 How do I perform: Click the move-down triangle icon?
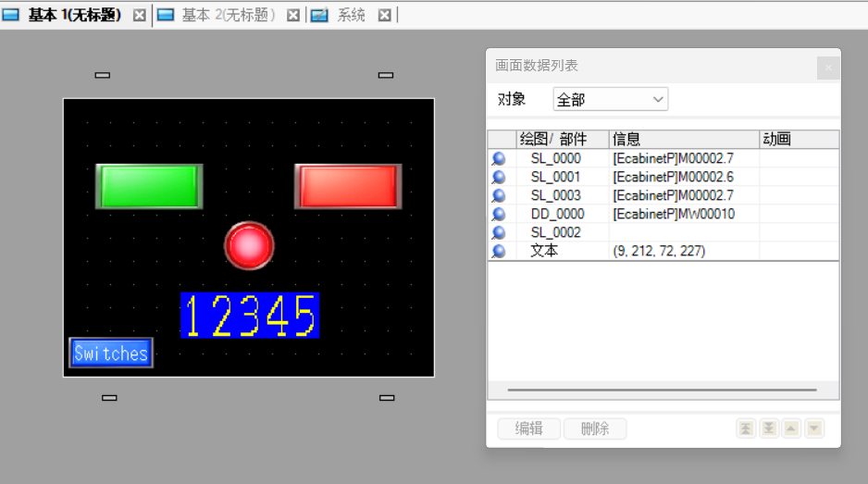point(814,428)
